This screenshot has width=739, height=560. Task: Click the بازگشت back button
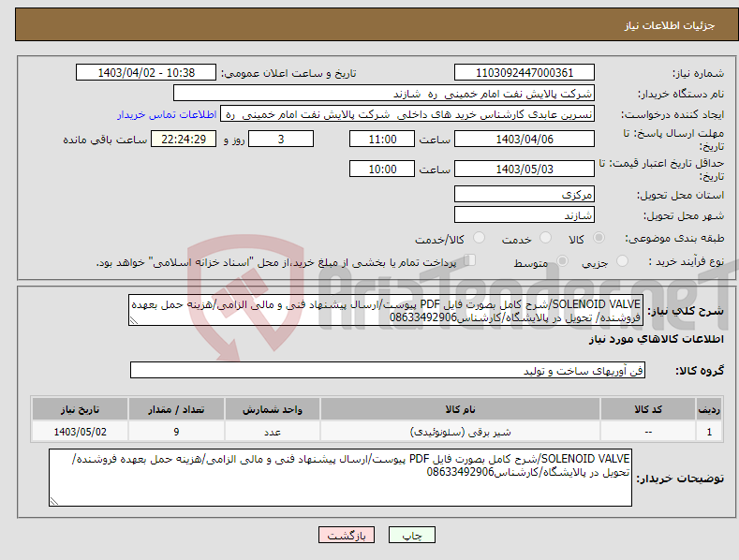347,535
